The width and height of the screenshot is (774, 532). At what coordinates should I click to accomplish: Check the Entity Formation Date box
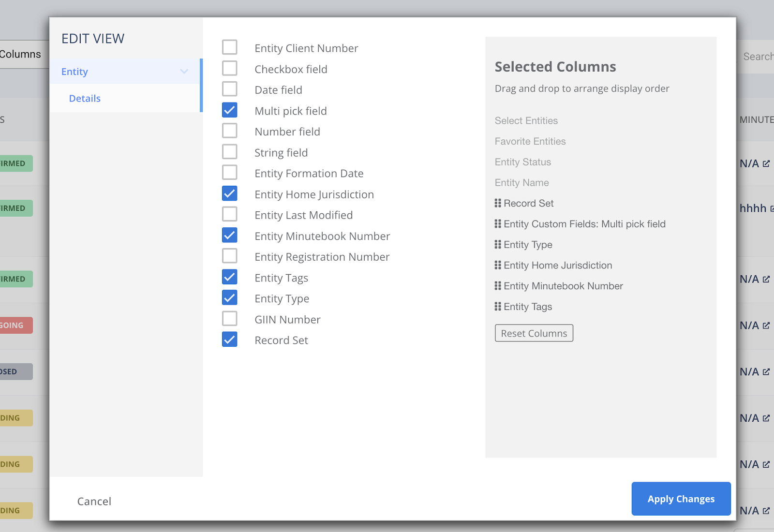(230, 173)
